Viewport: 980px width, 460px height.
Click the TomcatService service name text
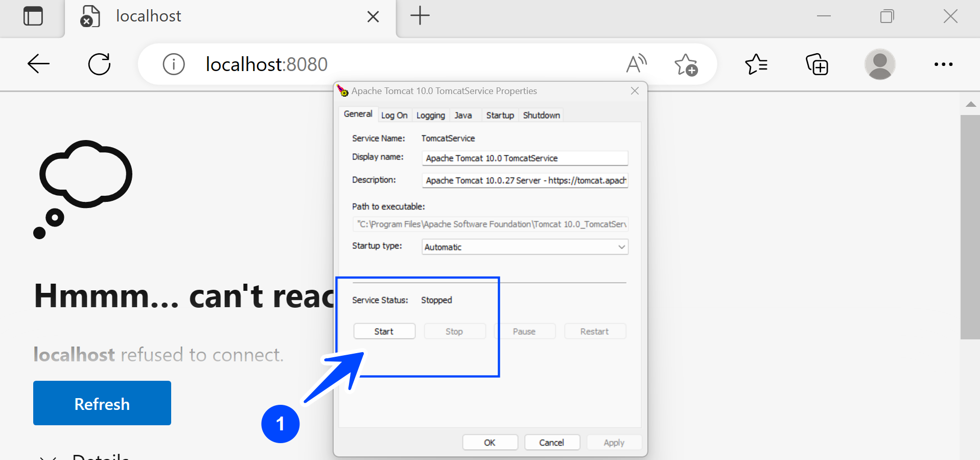[x=448, y=139]
